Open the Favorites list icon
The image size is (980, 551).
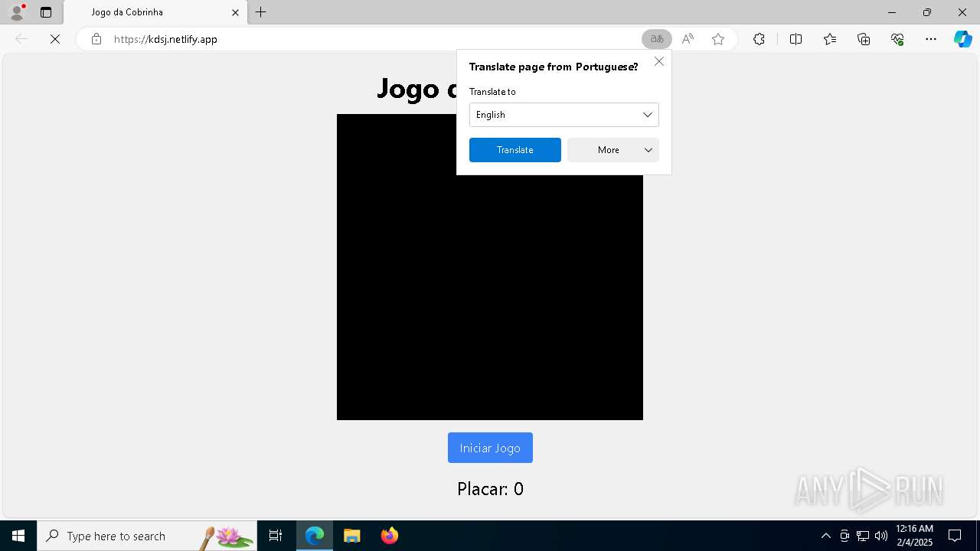pyautogui.click(x=830, y=39)
